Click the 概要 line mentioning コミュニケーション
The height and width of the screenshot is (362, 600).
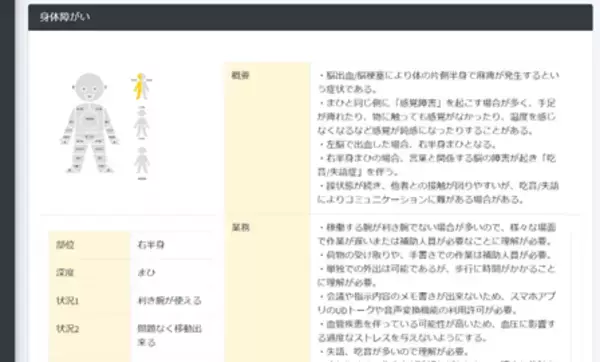click(x=421, y=199)
